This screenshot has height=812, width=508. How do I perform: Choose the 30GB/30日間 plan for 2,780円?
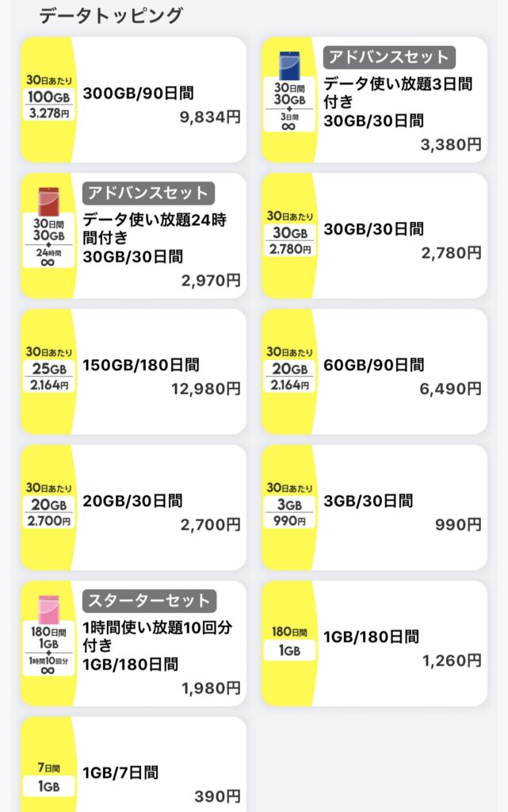pyautogui.click(x=374, y=236)
